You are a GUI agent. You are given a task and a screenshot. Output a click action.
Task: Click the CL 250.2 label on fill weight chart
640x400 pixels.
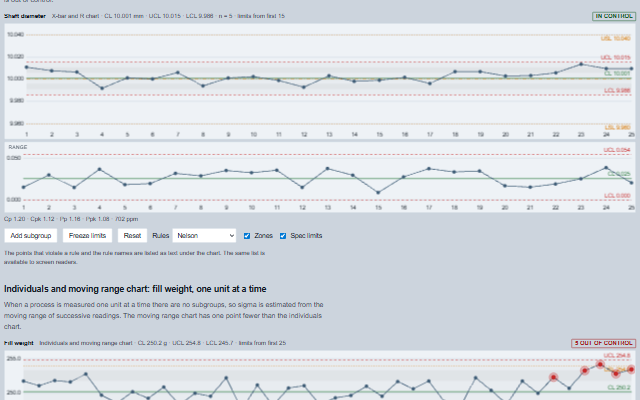click(x=619, y=387)
